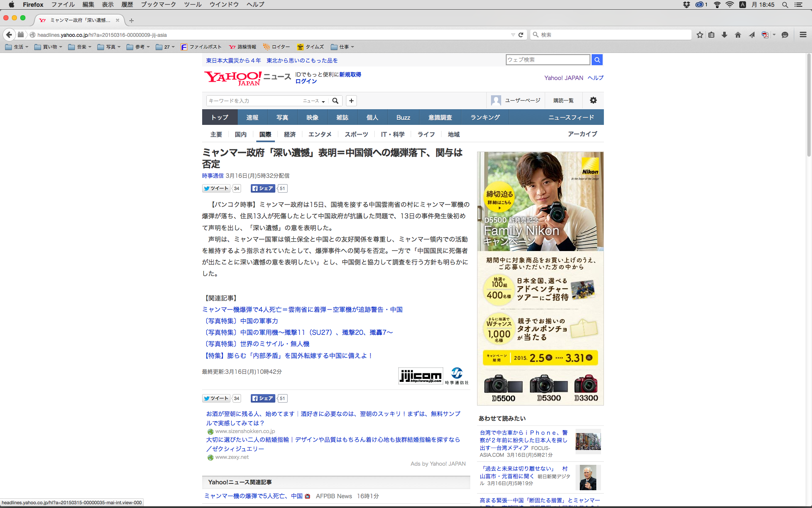Bookmark this page with star icon
Screen dimensions: 812x508
(x=700, y=35)
